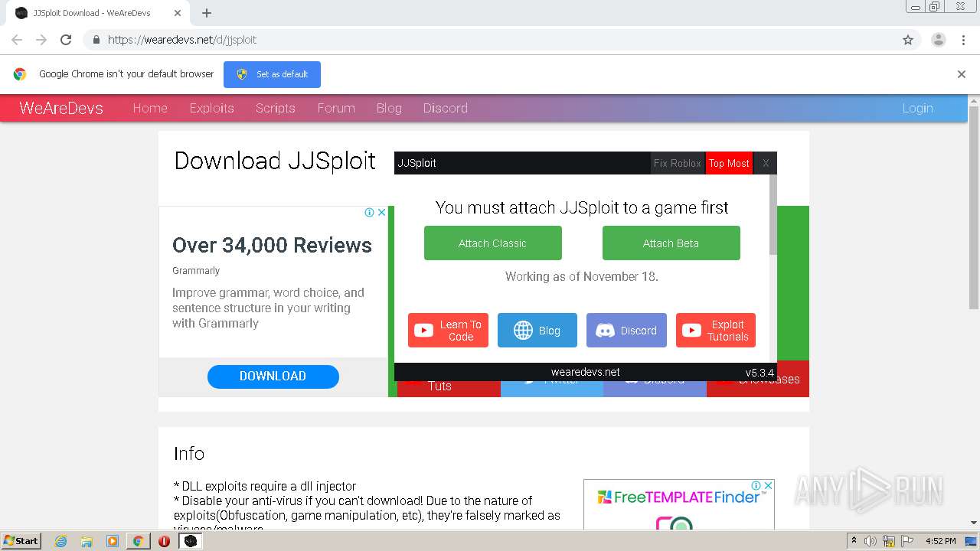Viewport: 980px width, 551px height.
Task: Close the FreeTemplateFinder ad
Action: click(x=769, y=485)
